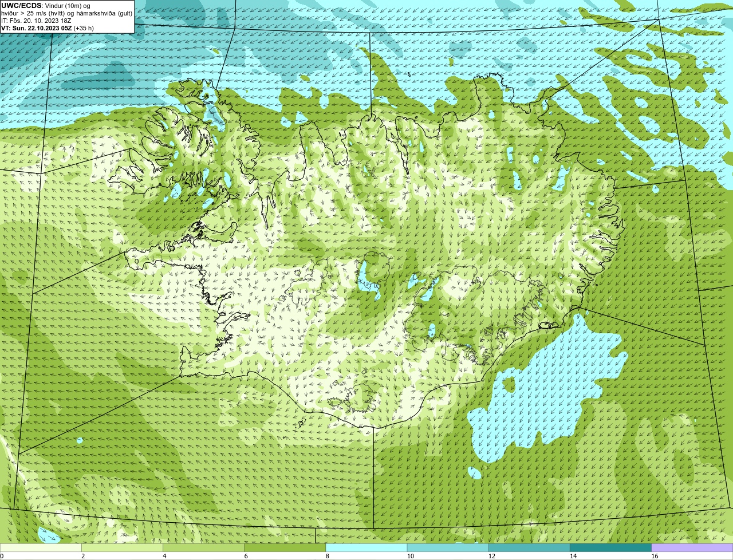Click the olive green 6–8 m/s legend swatch
Viewport: 733px width, 560px height.
[285, 548]
